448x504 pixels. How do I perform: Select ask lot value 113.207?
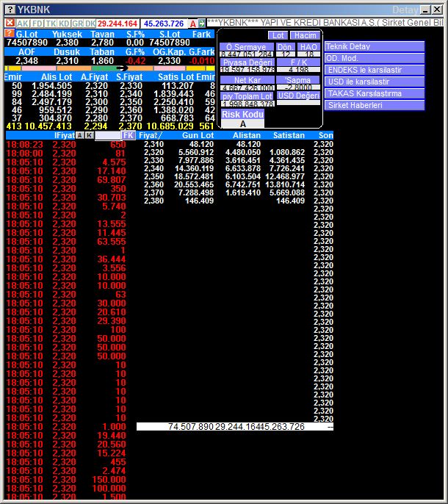pyautogui.click(x=178, y=86)
